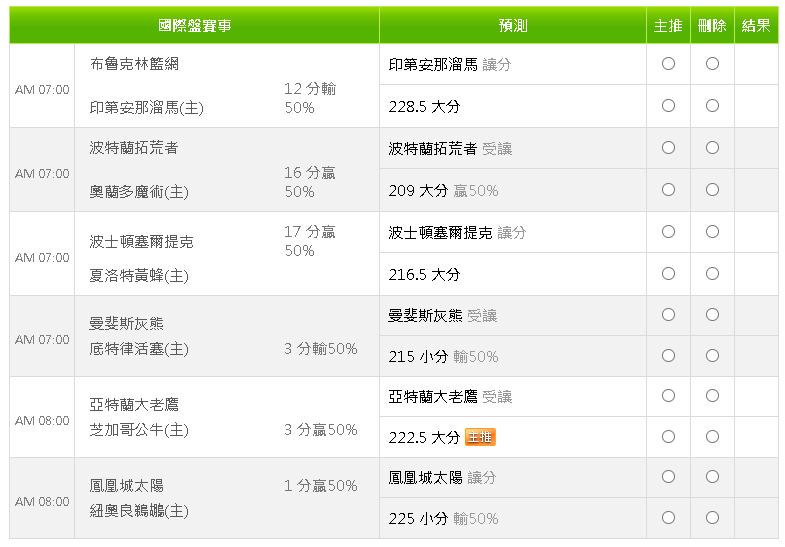Select 主推 radio for 216.5 大分

pos(668,274)
